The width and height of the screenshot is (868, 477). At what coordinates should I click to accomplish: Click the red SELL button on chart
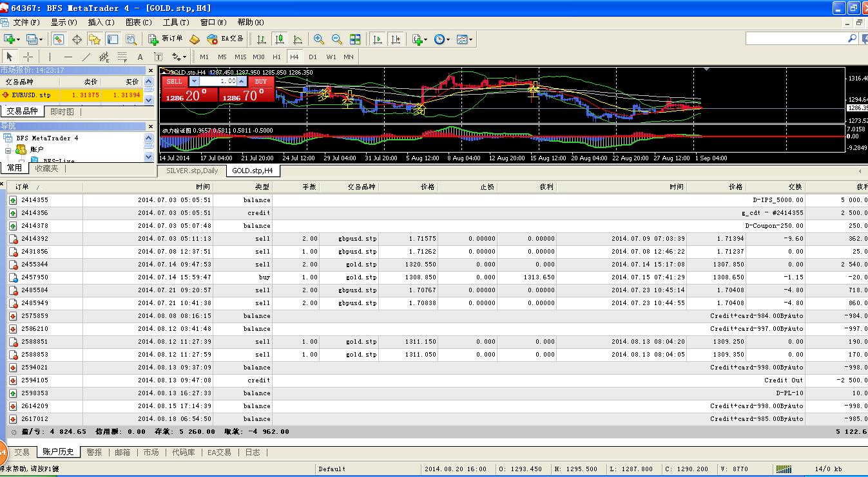(175, 82)
